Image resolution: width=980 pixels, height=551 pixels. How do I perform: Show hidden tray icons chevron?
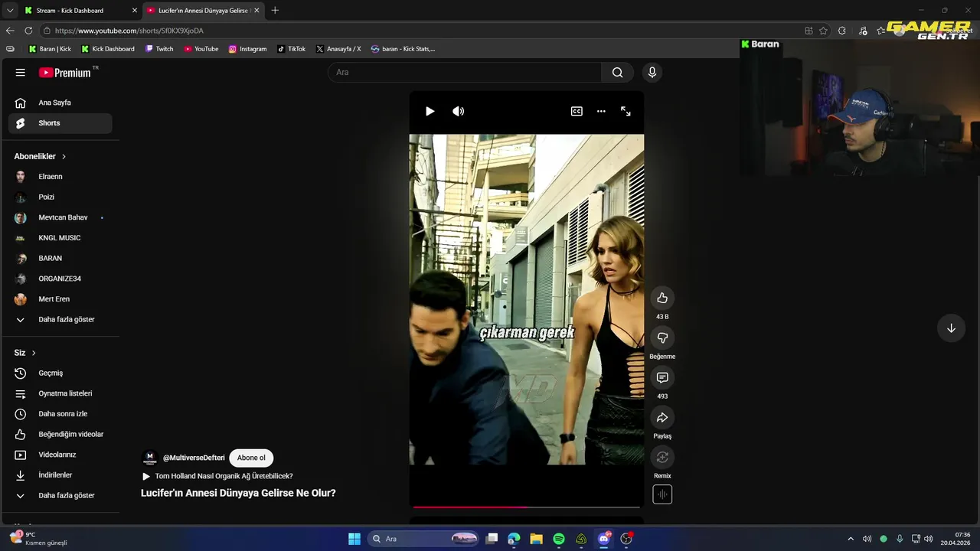click(850, 539)
